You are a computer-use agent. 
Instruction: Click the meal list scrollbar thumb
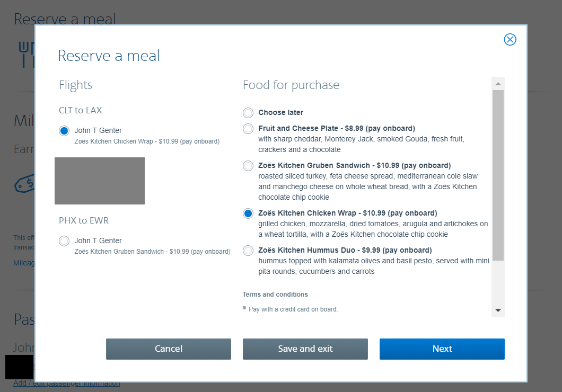click(498, 175)
